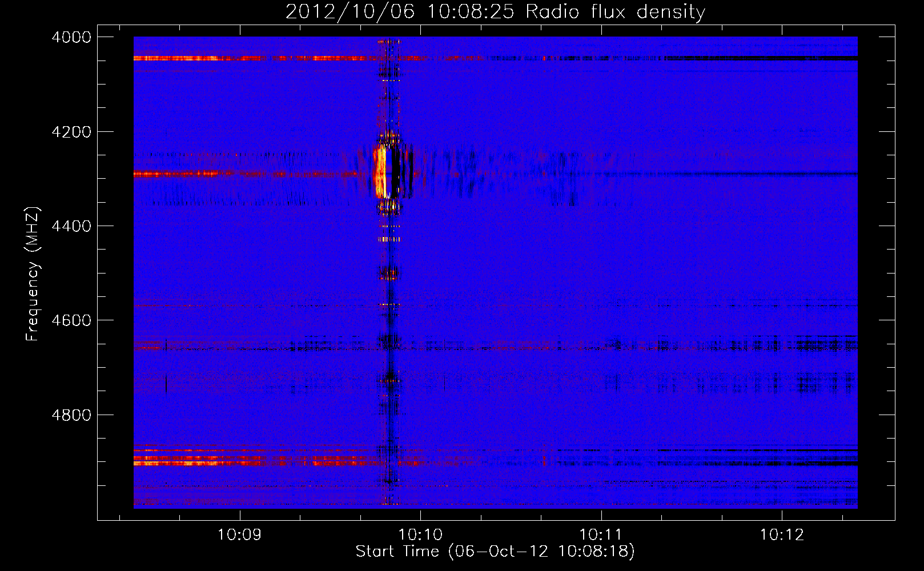Select the 4000 frequency tick label
The width and height of the screenshot is (924, 571).
[x=71, y=37]
